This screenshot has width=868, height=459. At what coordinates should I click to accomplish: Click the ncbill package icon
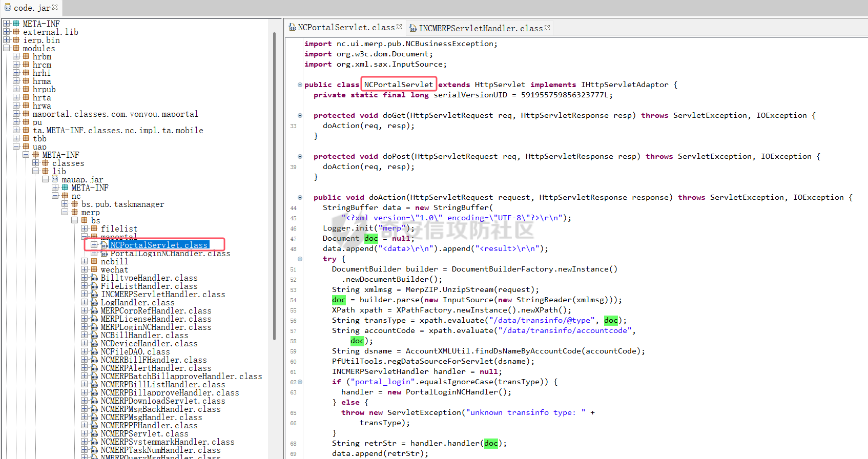click(x=94, y=261)
